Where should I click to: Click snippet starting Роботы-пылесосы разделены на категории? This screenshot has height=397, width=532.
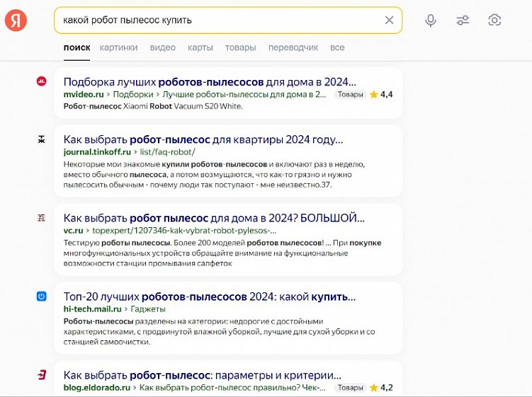219,332
